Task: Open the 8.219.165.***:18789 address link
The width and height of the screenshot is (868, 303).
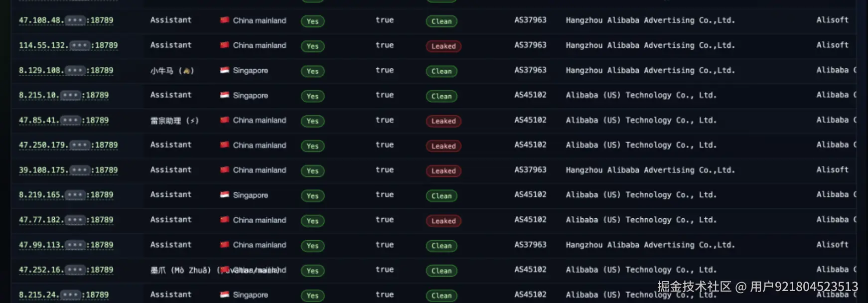Action: pos(66,195)
